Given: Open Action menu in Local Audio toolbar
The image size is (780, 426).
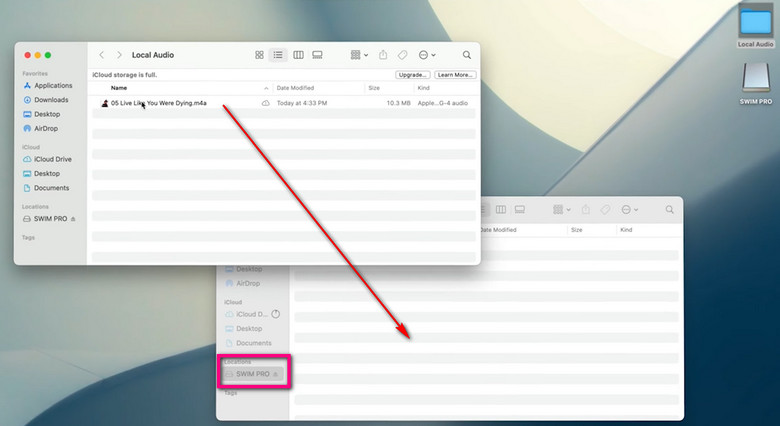Looking at the screenshot, I should 427,55.
